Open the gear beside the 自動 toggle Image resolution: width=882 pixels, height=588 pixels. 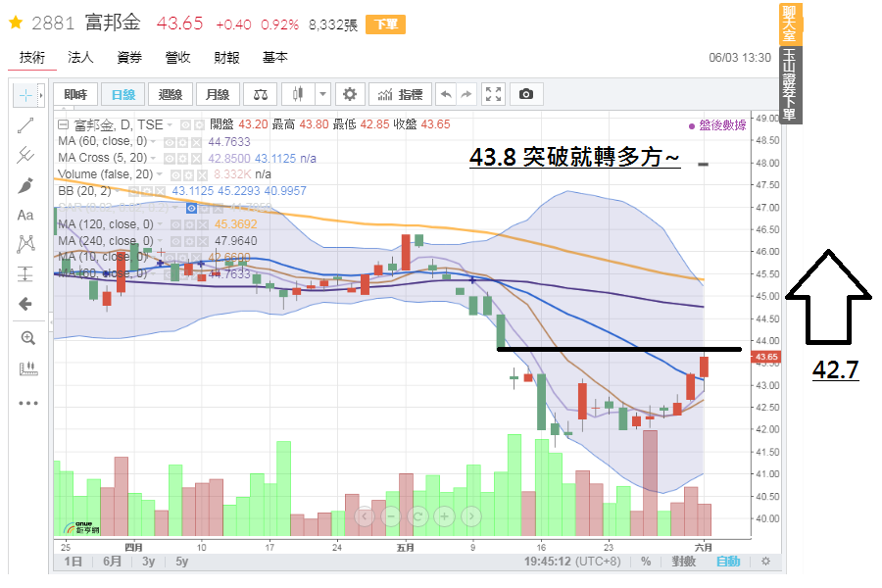(x=765, y=562)
